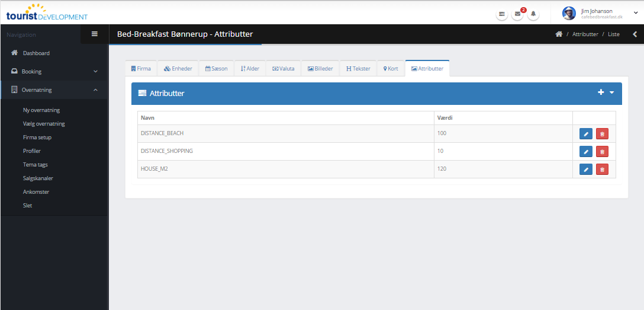The image size is (644, 310).
Task: Switch to the Billeder tab
Action: [320, 69]
